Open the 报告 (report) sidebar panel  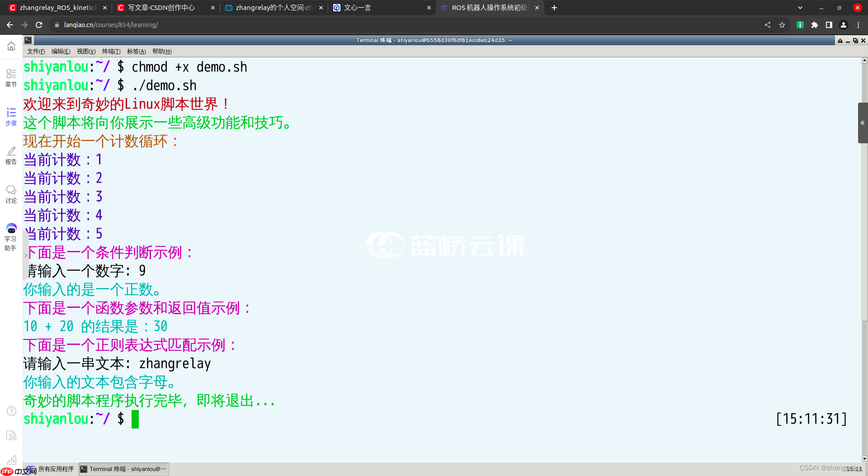pyautogui.click(x=11, y=156)
